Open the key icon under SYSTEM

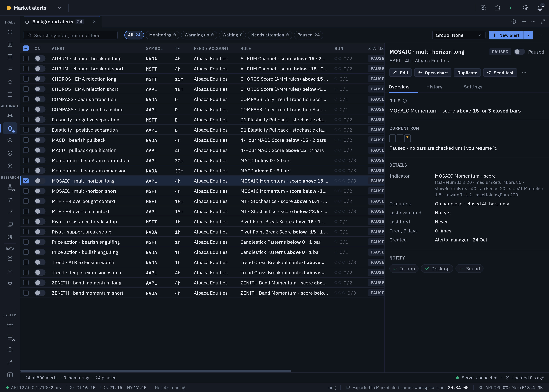pos(10,362)
